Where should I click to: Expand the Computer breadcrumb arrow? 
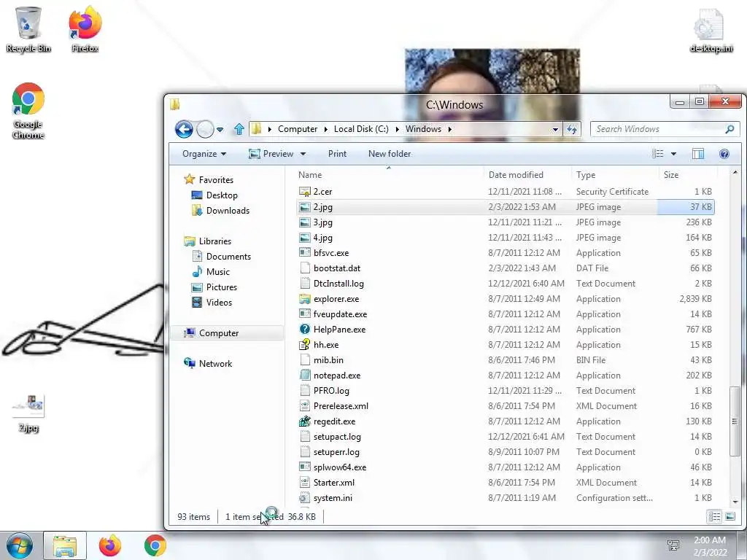pos(326,129)
